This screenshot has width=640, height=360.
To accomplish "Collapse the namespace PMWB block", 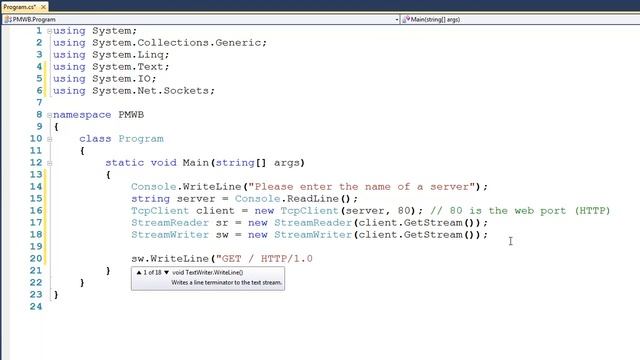I will [x=49, y=115].
